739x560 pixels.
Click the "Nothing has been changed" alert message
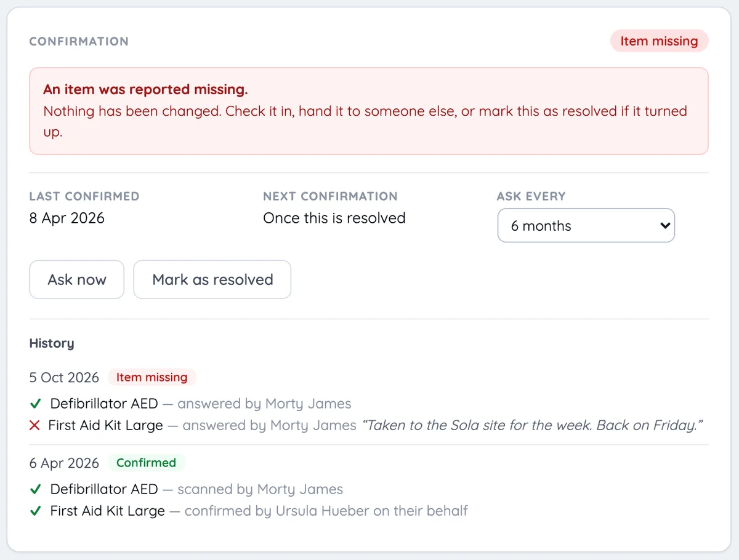(365, 121)
